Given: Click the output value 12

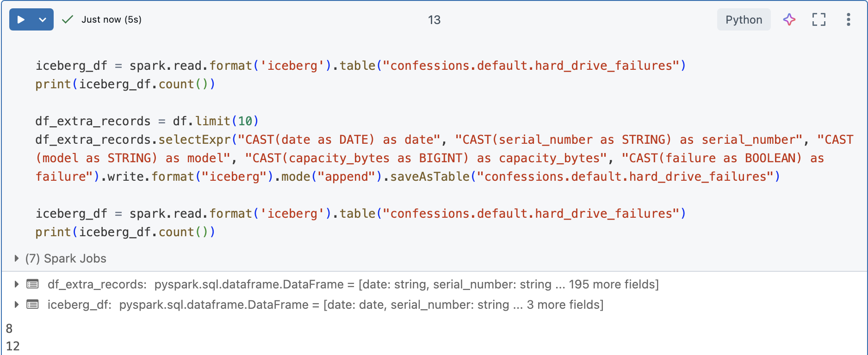Looking at the screenshot, I should click(13, 346).
